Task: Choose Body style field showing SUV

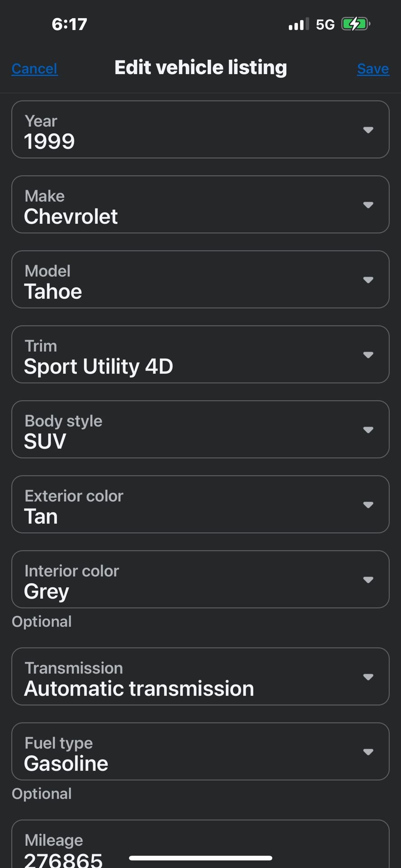Action: click(x=200, y=430)
